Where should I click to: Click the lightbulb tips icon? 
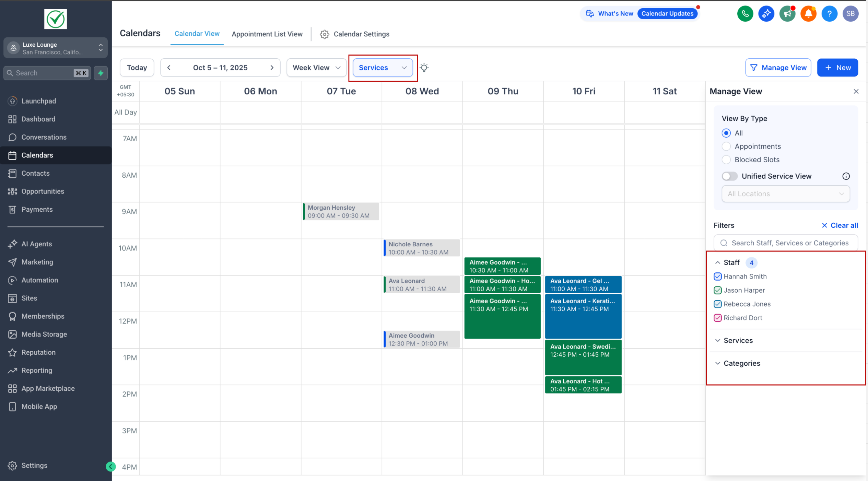(424, 68)
